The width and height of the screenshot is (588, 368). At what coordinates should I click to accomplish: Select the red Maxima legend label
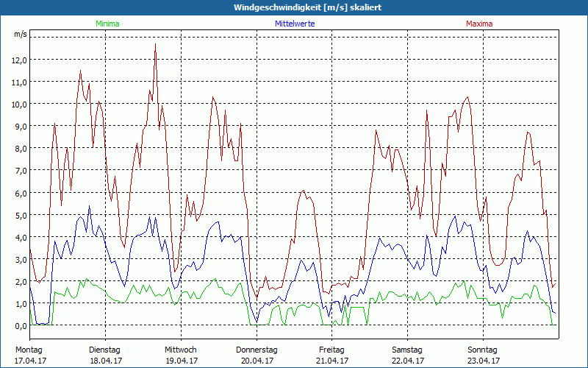(479, 24)
